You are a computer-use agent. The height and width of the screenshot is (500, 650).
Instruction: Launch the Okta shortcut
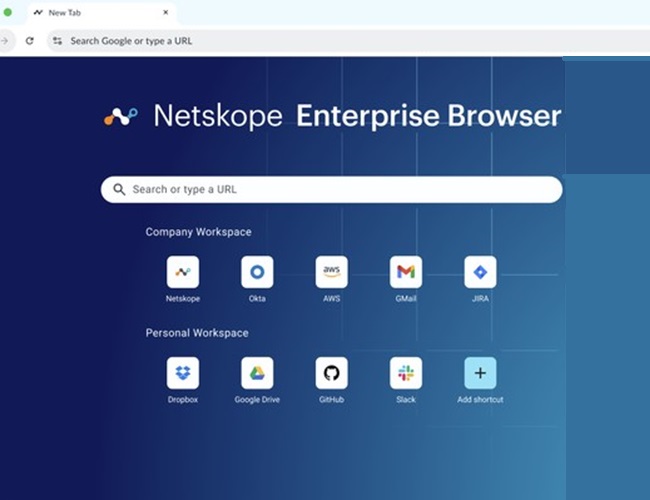[257, 272]
